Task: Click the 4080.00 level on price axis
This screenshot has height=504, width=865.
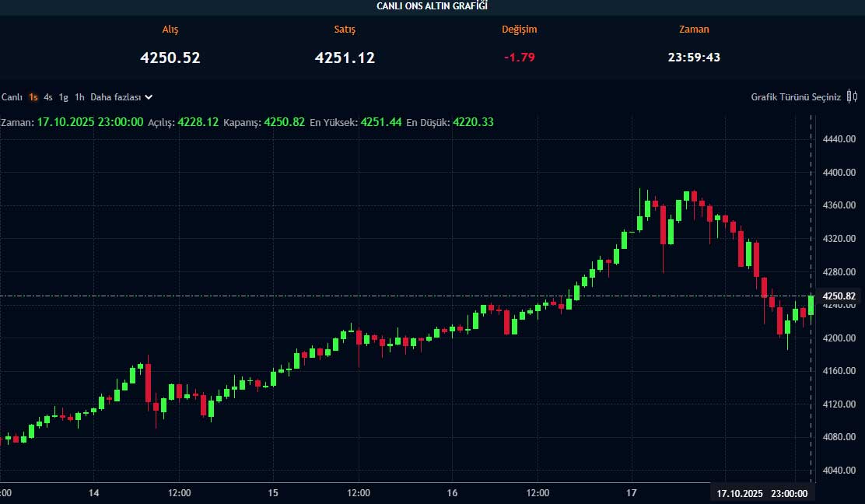Action: tap(839, 437)
